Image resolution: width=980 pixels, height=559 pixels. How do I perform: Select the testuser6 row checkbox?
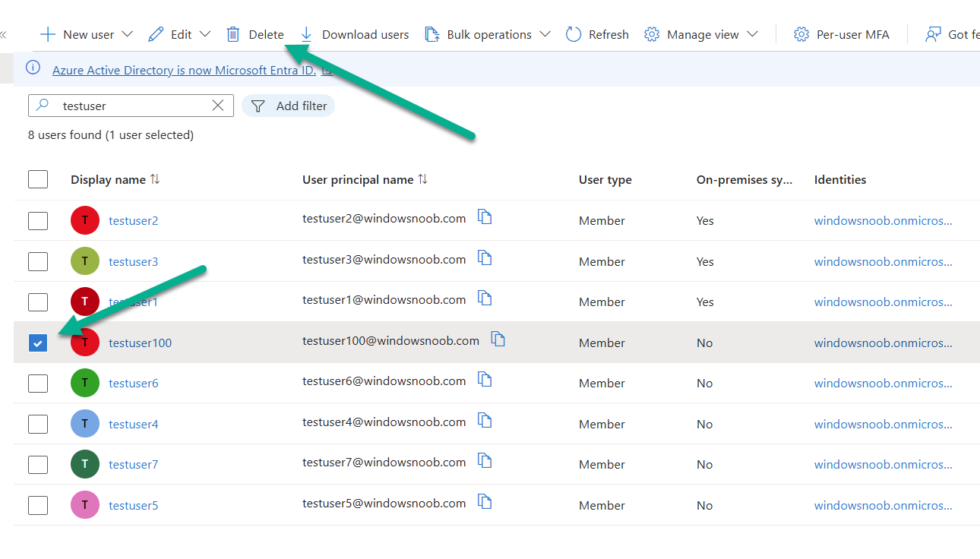[38, 384]
